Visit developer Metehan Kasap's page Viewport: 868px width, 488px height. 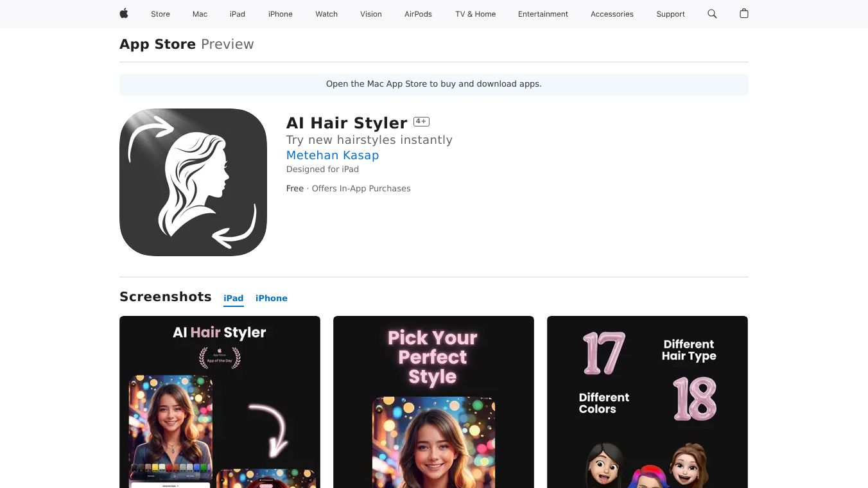[x=333, y=155]
